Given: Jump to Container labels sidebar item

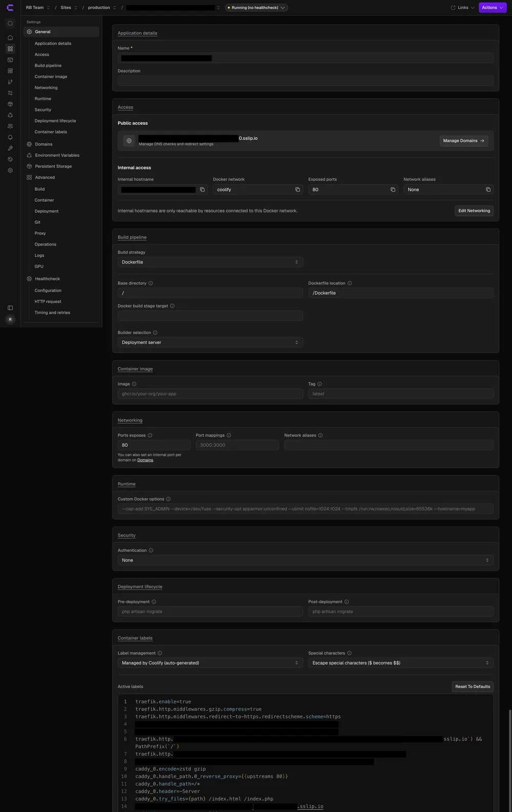Looking at the screenshot, I should click(51, 132).
